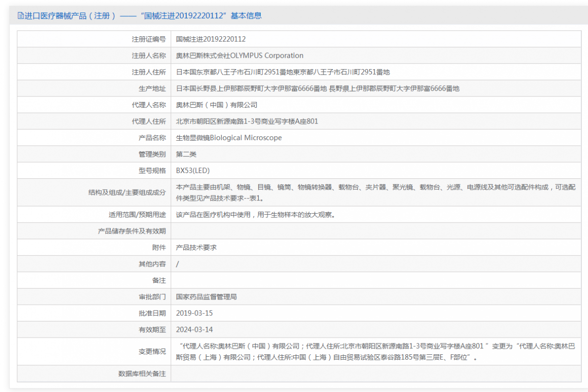Viewport: 588px width, 392px height.
Task: Select the "有效期至" row label
Action: 152,330
